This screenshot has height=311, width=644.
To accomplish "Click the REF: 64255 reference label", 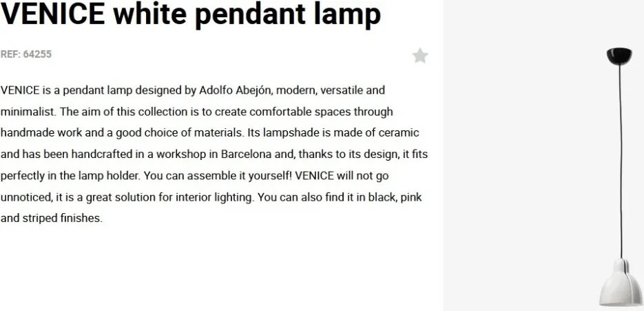I will click(26, 54).
